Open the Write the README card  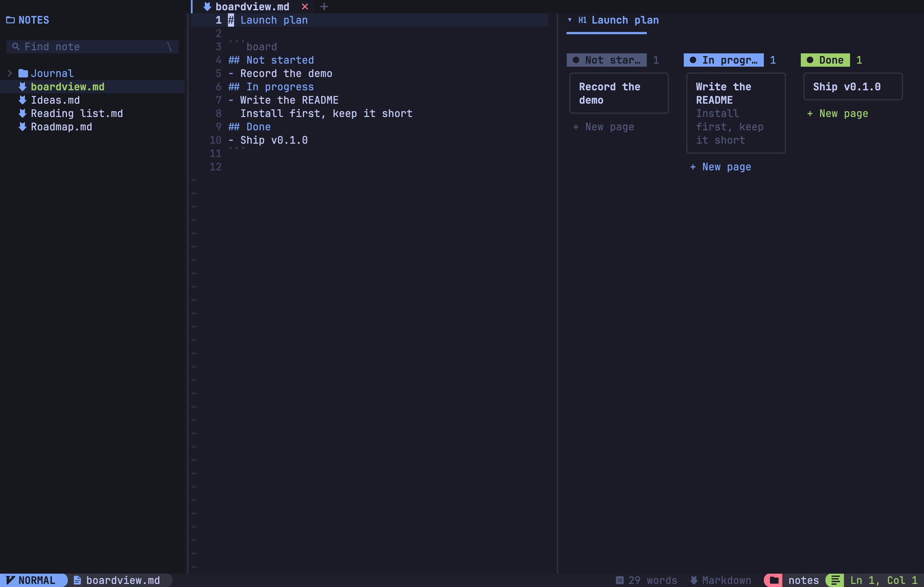click(736, 113)
